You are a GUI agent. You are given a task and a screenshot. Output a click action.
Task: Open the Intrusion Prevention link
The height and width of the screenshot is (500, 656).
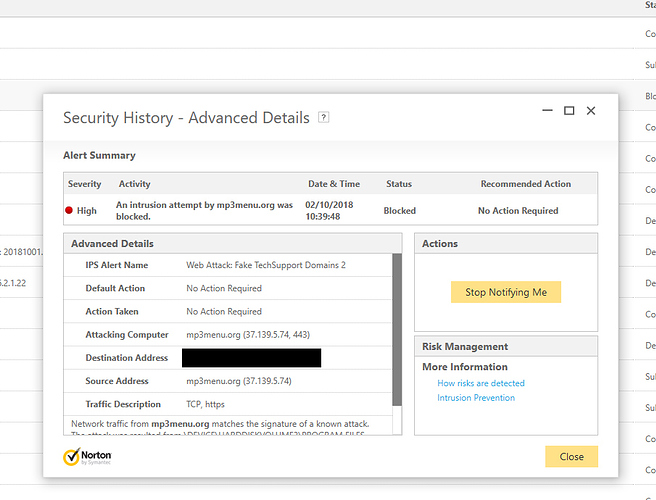click(x=476, y=398)
